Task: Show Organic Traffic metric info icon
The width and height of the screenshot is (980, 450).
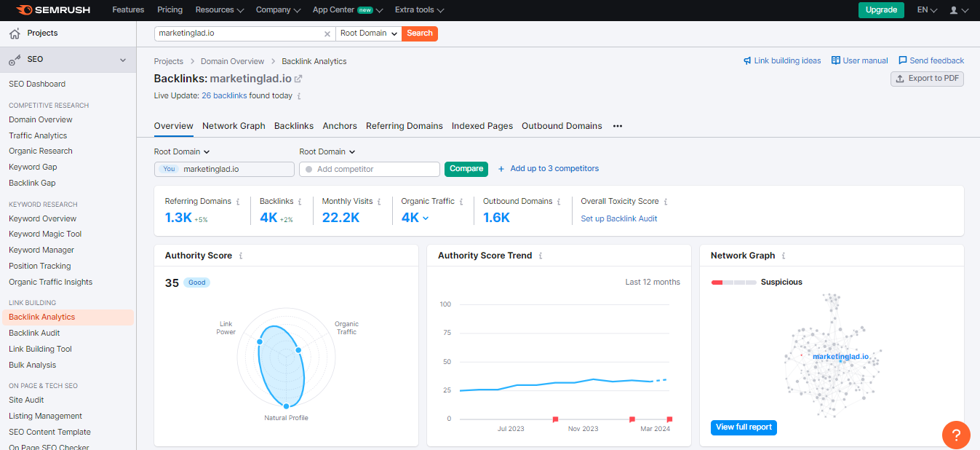Action: click(x=461, y=202)
